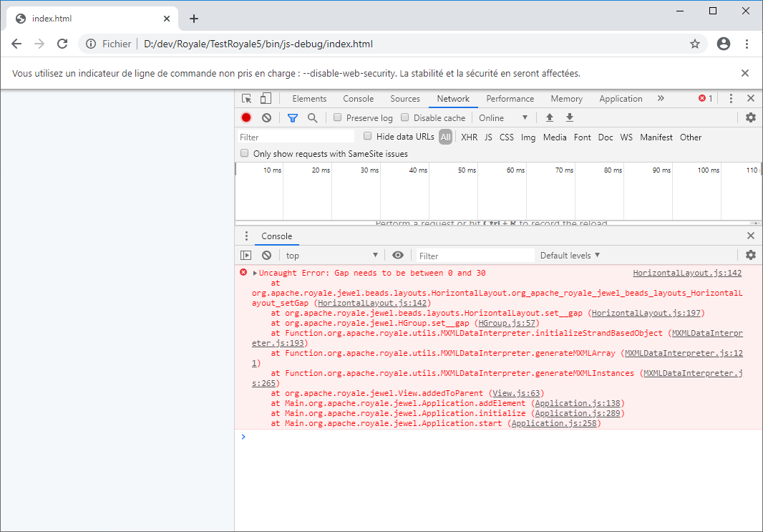Image resolution: width=763 pixels, height=532 pixels.
Task: Check Hide data URLs
Action: pyautogui.click(x=368, y=137)
